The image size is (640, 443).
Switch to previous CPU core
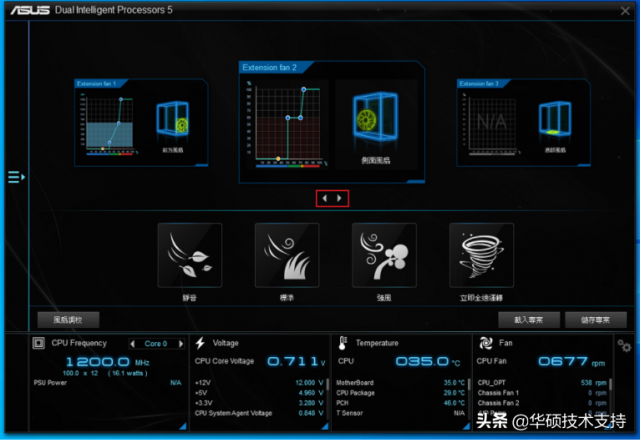coord(132,344)
